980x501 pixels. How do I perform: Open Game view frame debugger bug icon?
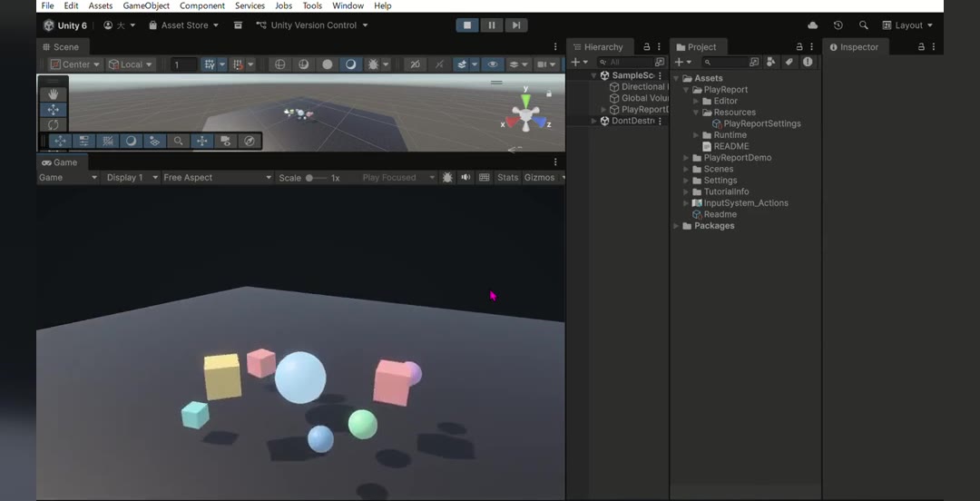(x=447, y=178)
